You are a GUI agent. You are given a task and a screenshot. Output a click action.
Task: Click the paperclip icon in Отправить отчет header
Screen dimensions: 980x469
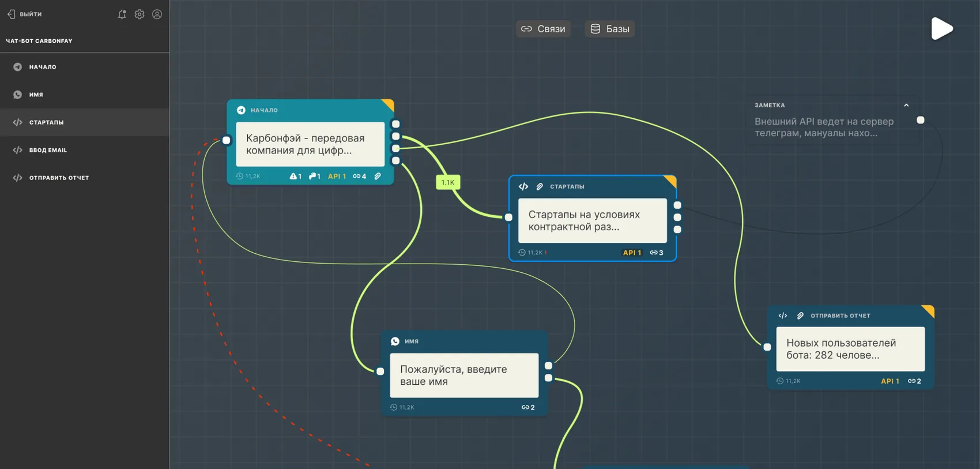click(800, 316)
